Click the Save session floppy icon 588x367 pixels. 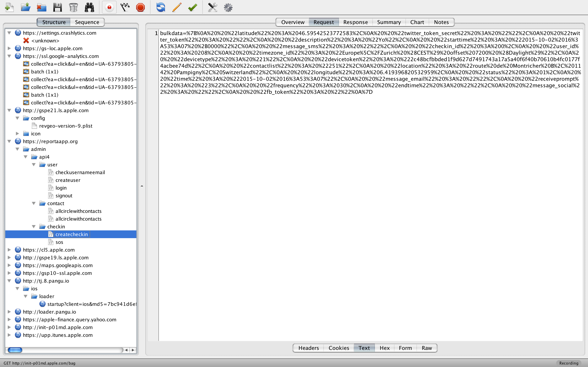pyautogui.click(x=57, y=7)
